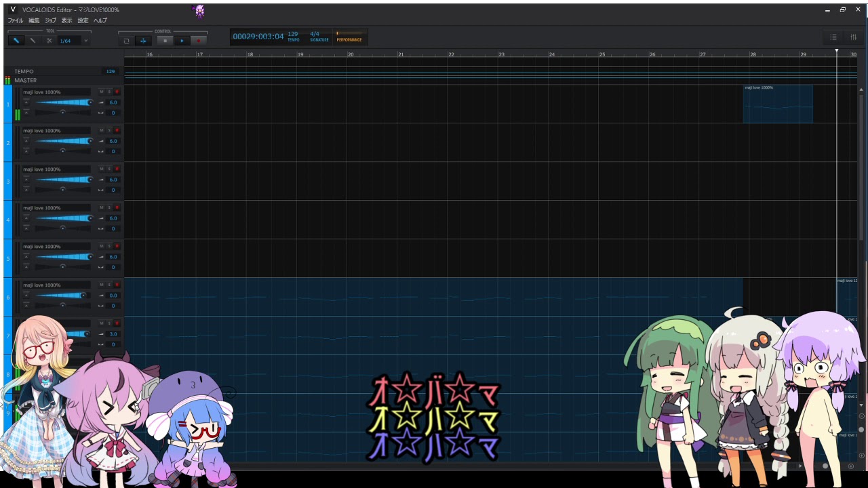Click the 4/4 signature display
This screenshot has width=868, height=488.
[315, 34]
